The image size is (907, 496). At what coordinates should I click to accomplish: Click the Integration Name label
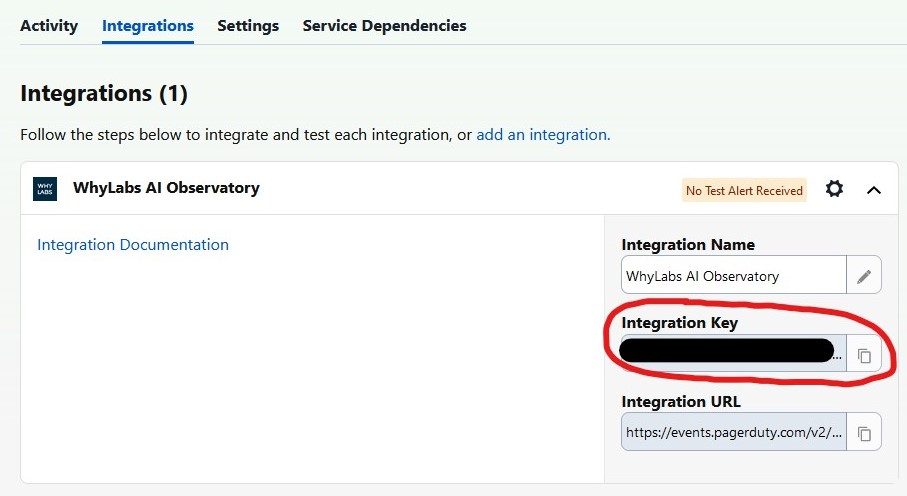pyautogui.click(x=688, y=245)
